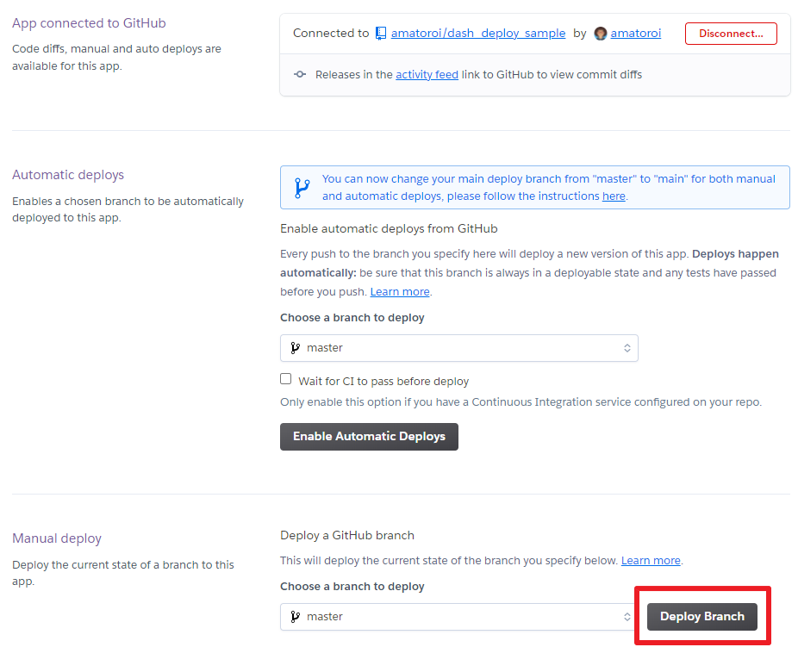Click Enable Automatic Deploys button
This screenshot has height=672, width=798.
[369, 437]
